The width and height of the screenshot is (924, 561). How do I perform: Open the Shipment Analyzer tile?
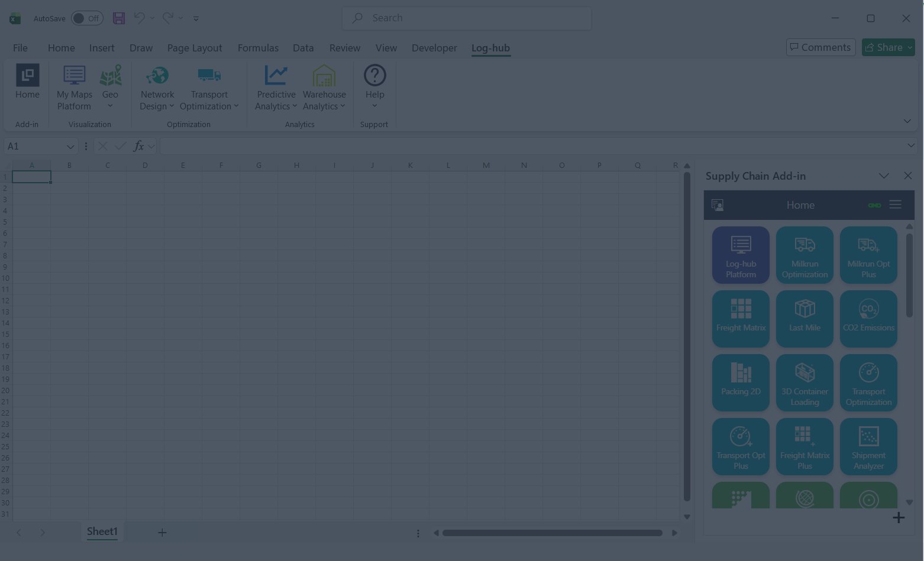point(868,446)
